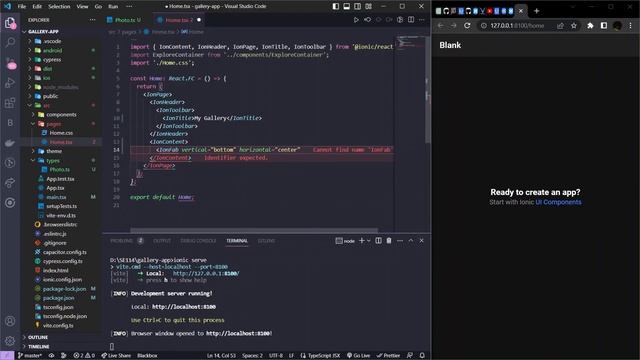Click the editor horizontal scrollbar
The width and height of the screenshot is (640, 360).
[x=254, y=230]
